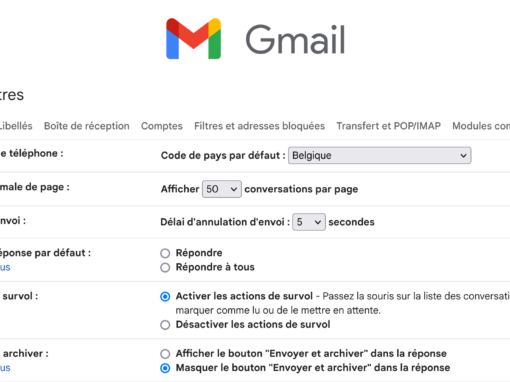Click the help link under archiver setting
The width and height of the screenshot is (510, 382).
pyautogui.click(x=5, y=368)
